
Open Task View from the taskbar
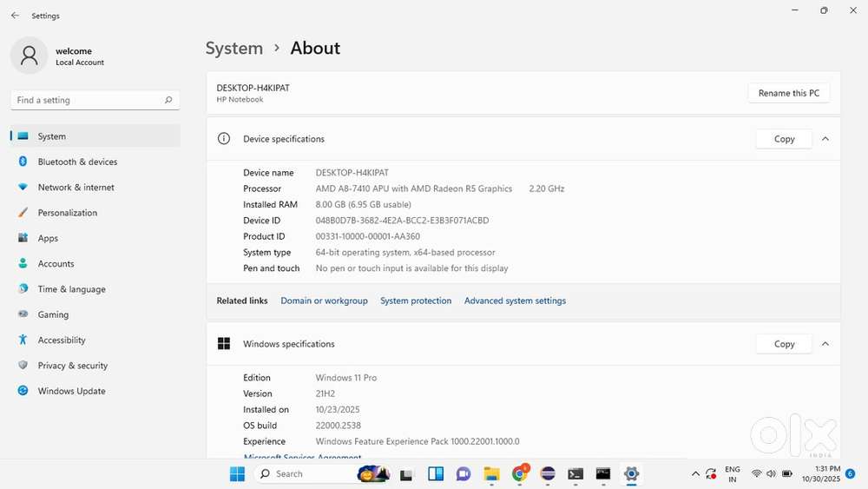(406, 474)
